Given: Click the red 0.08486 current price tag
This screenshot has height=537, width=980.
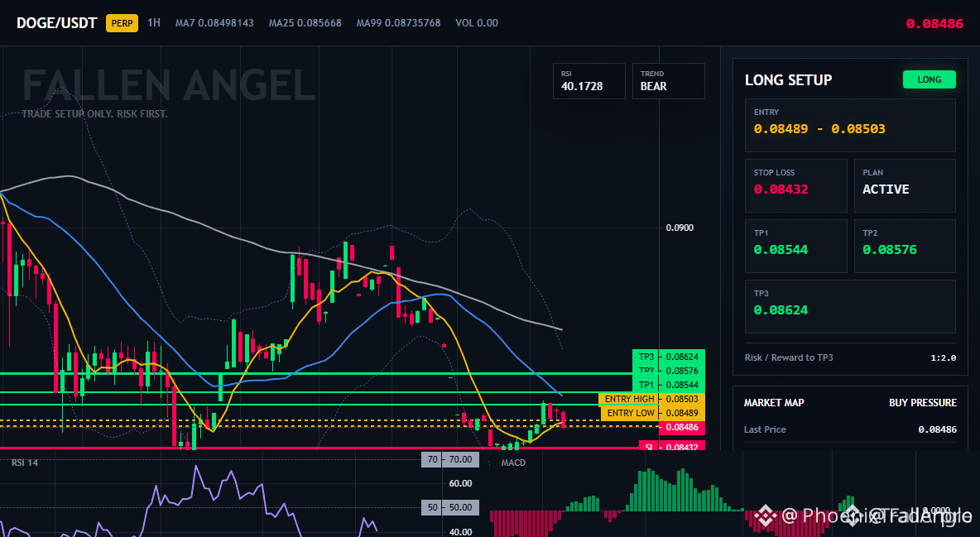Looking at the screenshot, I should click(x=682, y=428).
